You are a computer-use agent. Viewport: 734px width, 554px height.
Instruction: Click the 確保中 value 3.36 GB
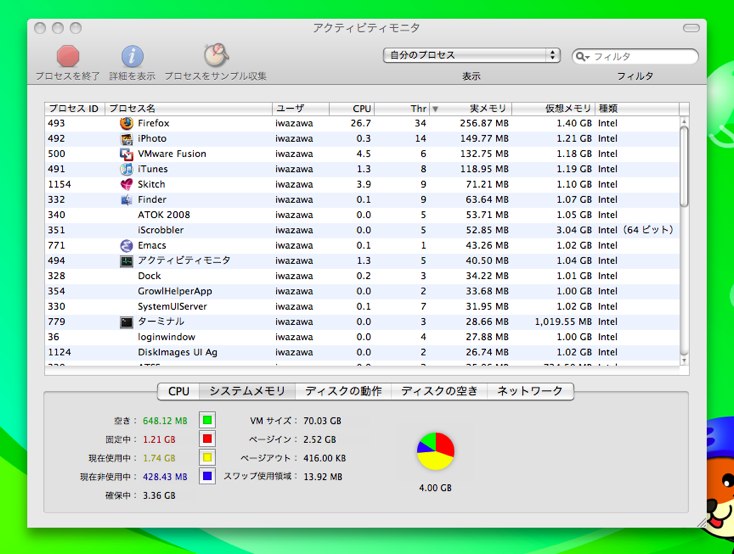point(159,495)
